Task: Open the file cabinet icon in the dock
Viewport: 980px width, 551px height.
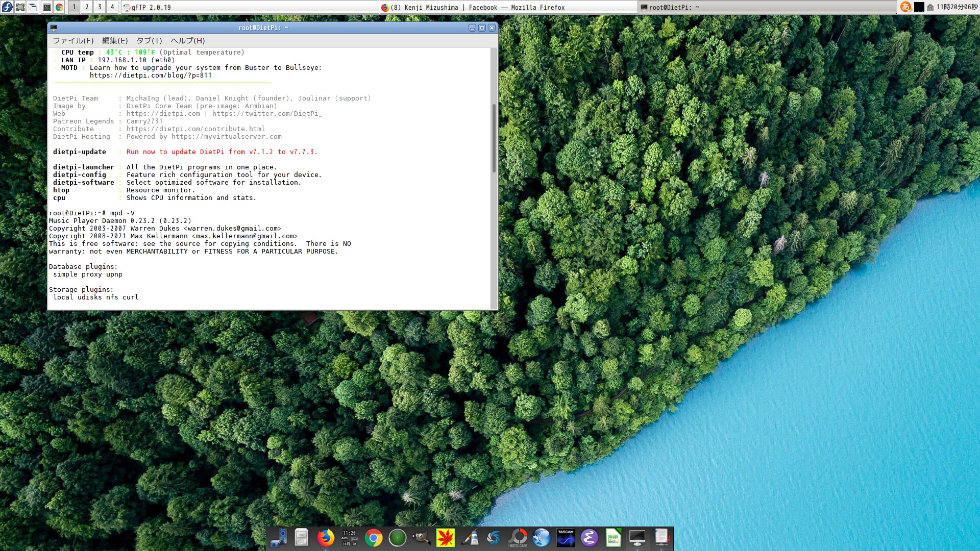Action: tap(301, 538)
